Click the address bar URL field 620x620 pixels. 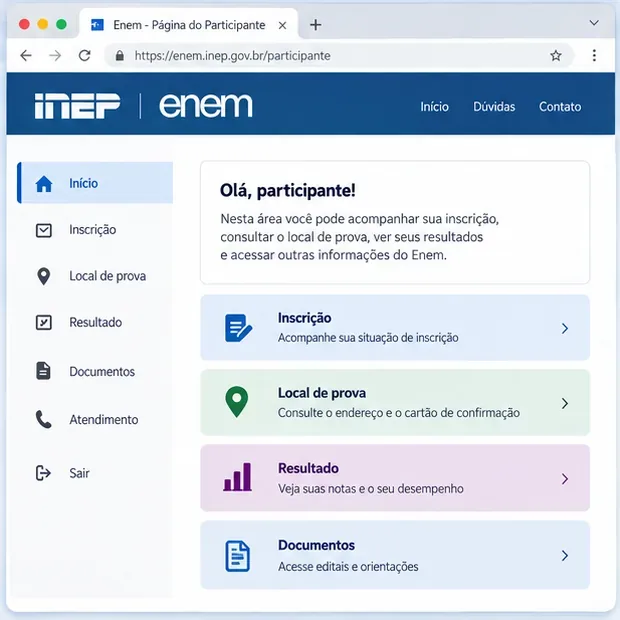[339, 56]
